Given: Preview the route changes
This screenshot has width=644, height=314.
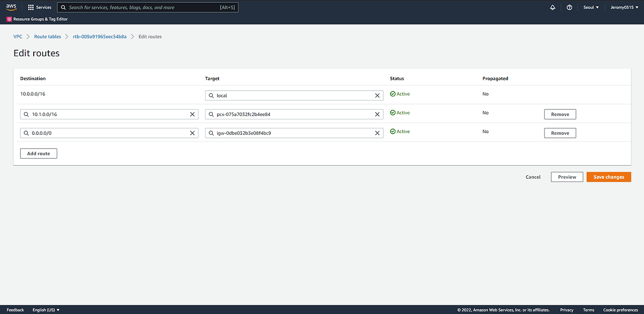Looking at the screenshot, I should click(x=567, y=177).
